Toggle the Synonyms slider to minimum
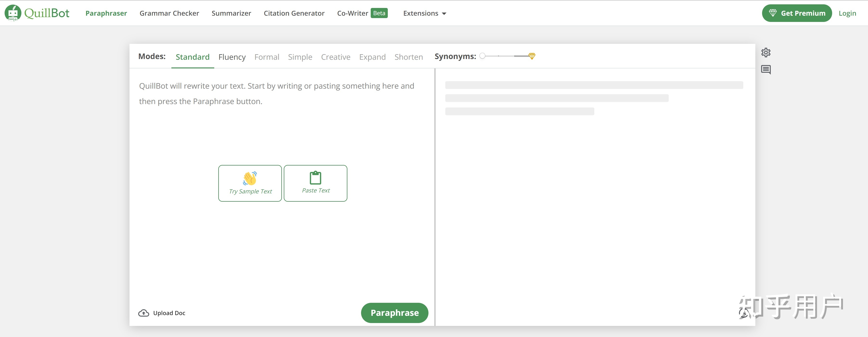Image resolution: width=868 pixels, height=337 pixels. (x=482, y=55)
